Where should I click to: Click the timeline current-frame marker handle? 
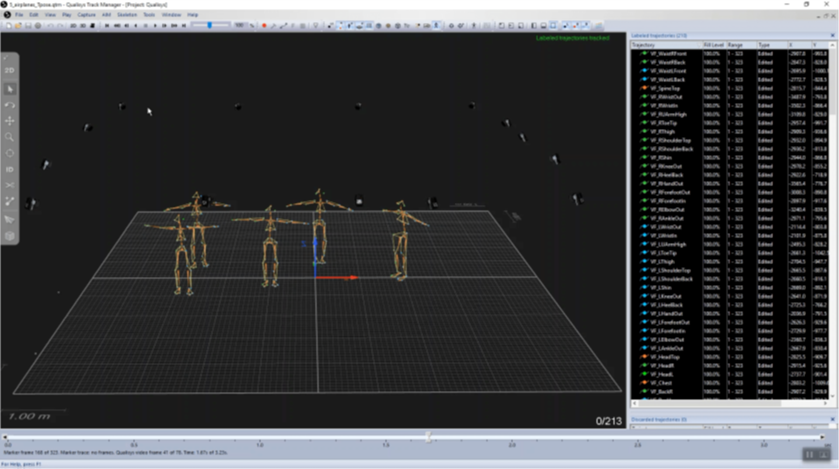coord(428,437)
